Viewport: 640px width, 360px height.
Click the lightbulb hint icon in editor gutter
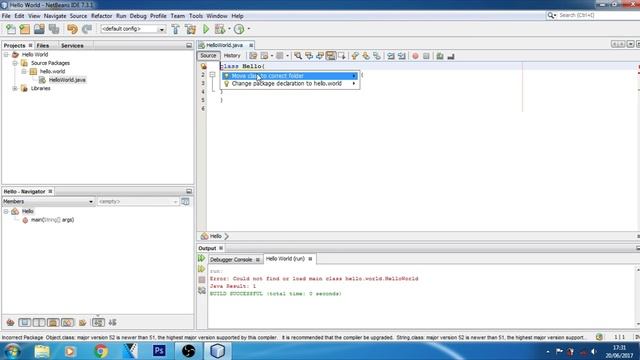[203, 67]
